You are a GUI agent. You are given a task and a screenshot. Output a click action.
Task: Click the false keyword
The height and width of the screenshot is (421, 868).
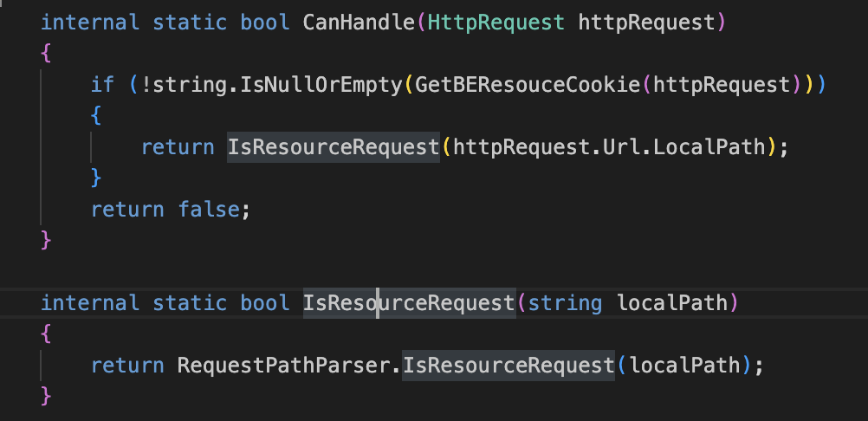(210, 210)
